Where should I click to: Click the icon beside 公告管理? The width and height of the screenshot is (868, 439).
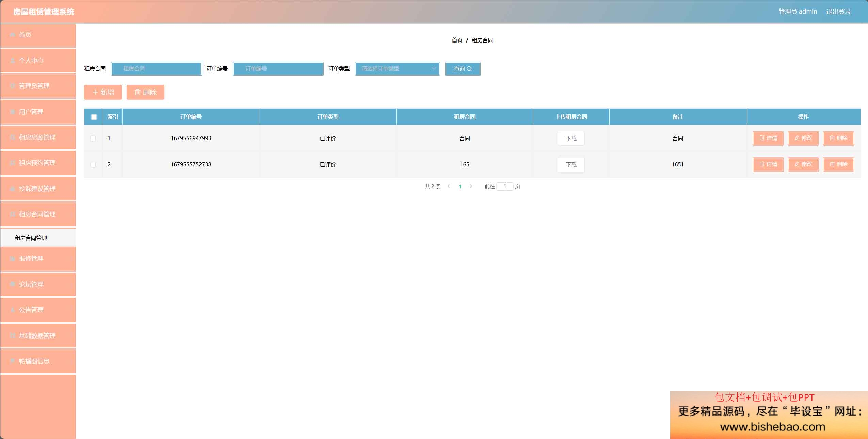13,310
